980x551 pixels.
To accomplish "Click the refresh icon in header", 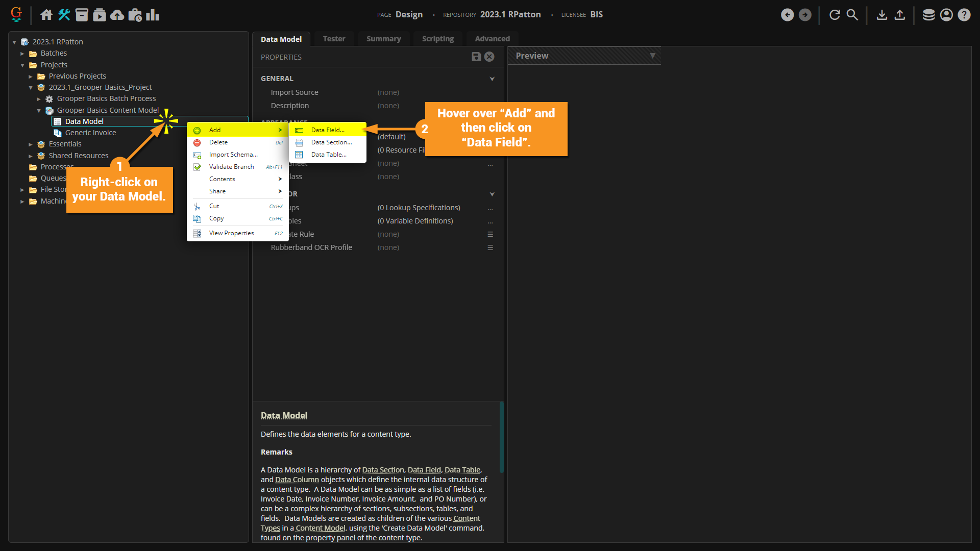I will click(x=835, y=15).
